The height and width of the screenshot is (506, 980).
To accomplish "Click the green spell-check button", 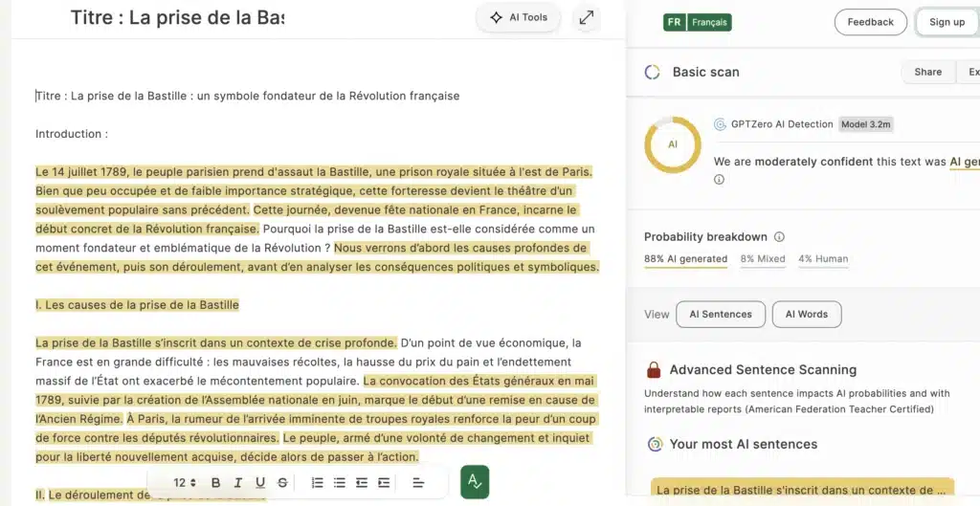I will 475,482.
